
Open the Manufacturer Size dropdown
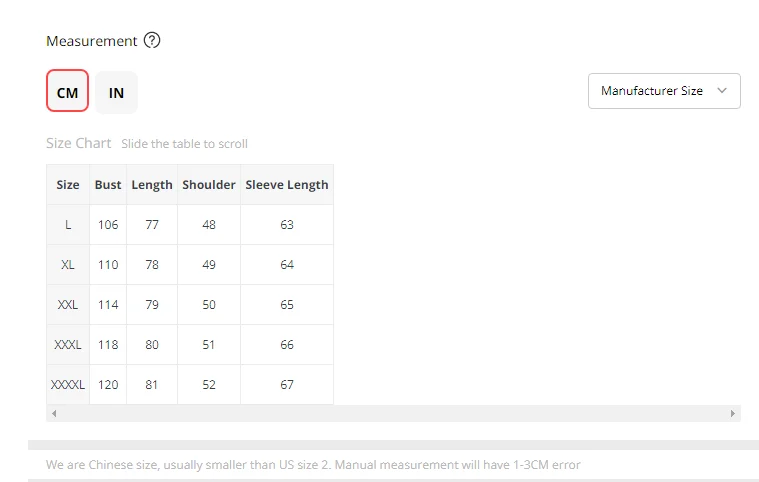pos(664,91)
